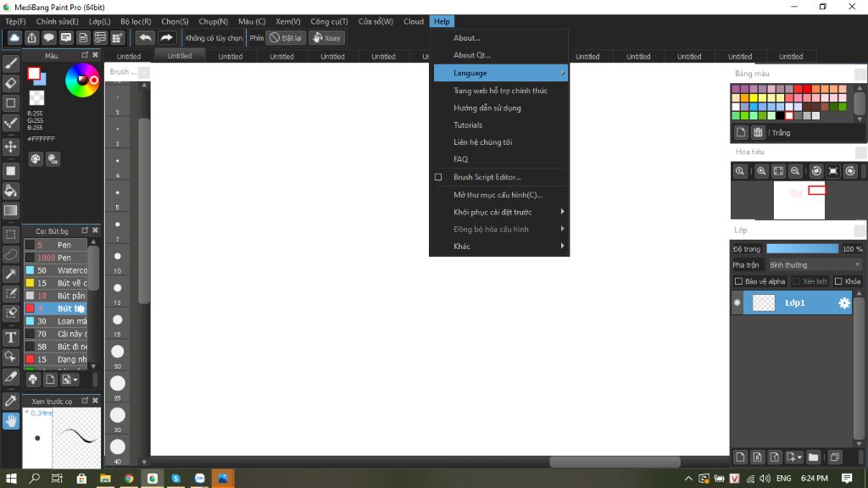Viewport: 868px width, 488px height.
Task: Download cloud brush in brush panel
Action: (x=33, y=380)
